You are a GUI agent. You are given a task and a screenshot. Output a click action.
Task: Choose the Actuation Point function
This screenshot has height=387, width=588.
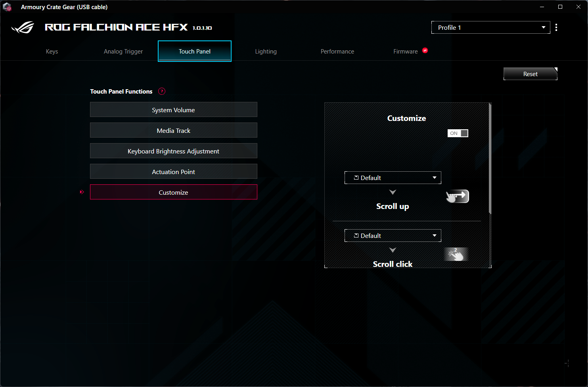point(174,172)
